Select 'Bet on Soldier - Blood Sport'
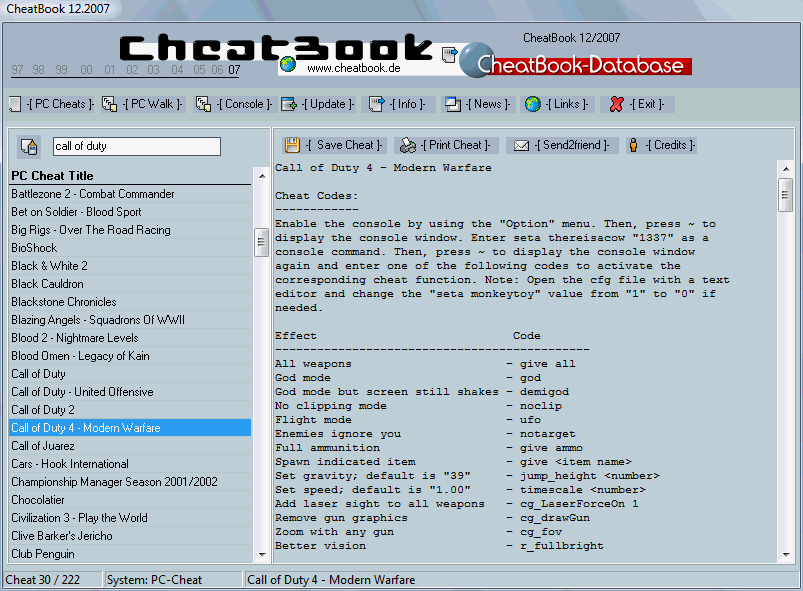The width and height of the screenshot is (803, 591). tap(131, 212)
